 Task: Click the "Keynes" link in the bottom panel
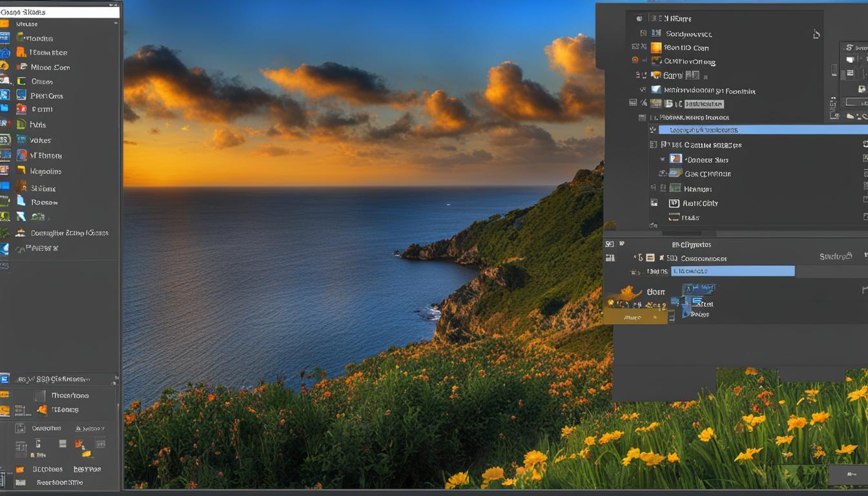coord(87,469)
